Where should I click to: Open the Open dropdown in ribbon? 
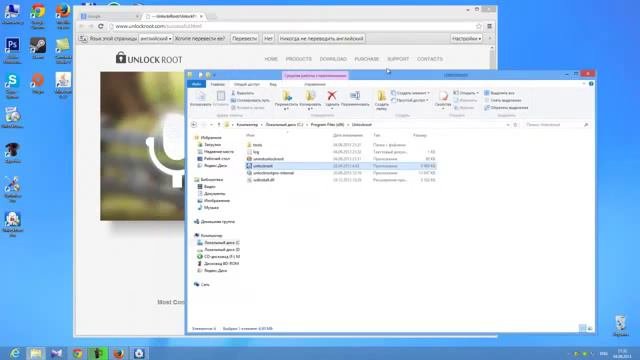(x=466, y=93)
